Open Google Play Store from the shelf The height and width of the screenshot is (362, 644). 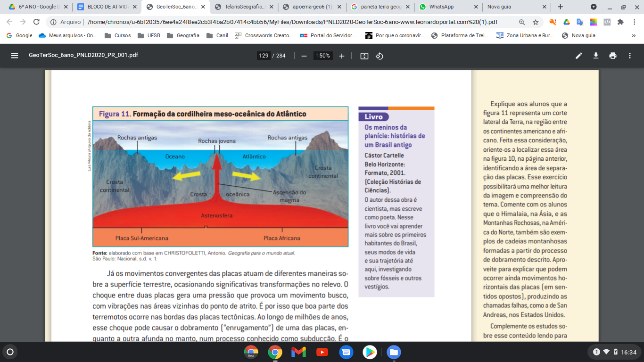coord(370,352)
